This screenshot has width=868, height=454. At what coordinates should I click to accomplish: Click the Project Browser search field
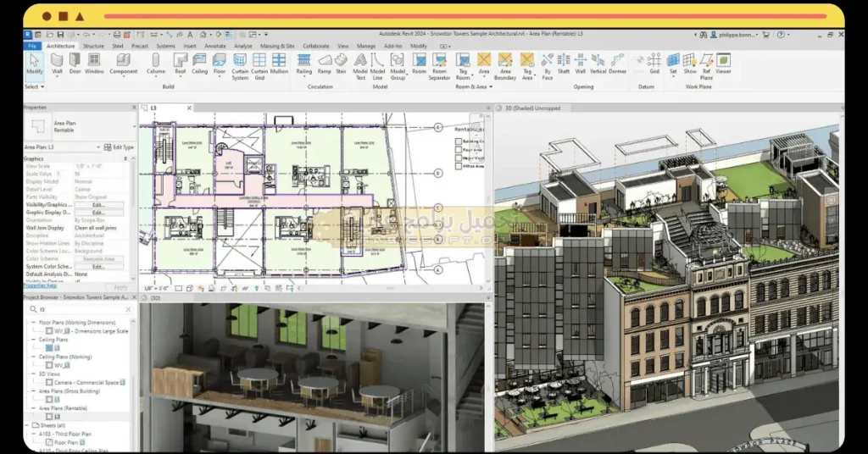click(x=81, y=310)
